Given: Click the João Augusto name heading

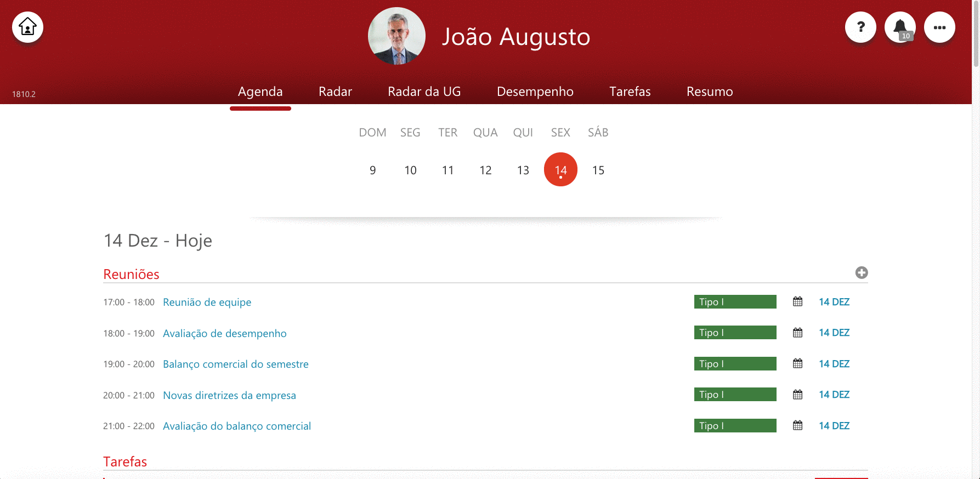Looking at the screenshot, I should click(x=516, y=37).
